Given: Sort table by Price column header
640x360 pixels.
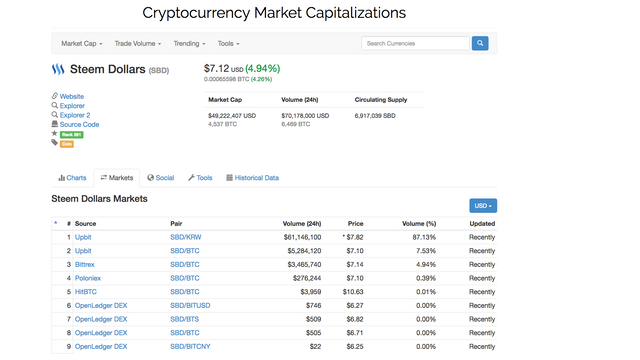Looking at the screenshot, I should (356, 224).
